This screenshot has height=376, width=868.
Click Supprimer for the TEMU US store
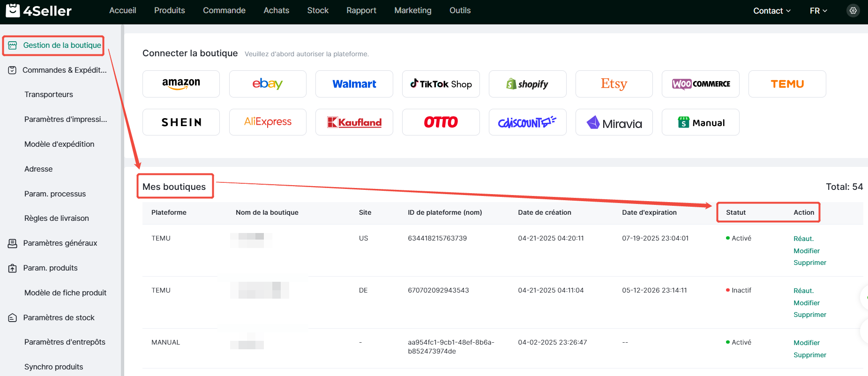[809, 263]
